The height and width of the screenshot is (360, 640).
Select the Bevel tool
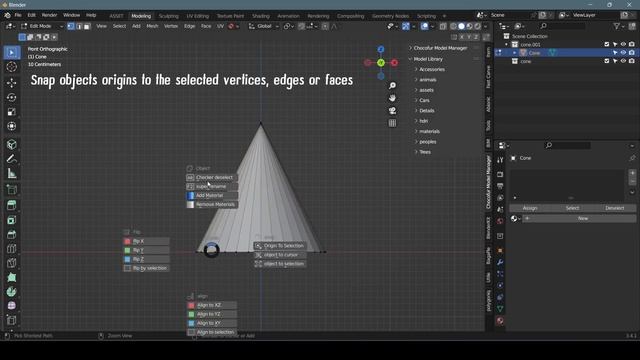[11, 235]
